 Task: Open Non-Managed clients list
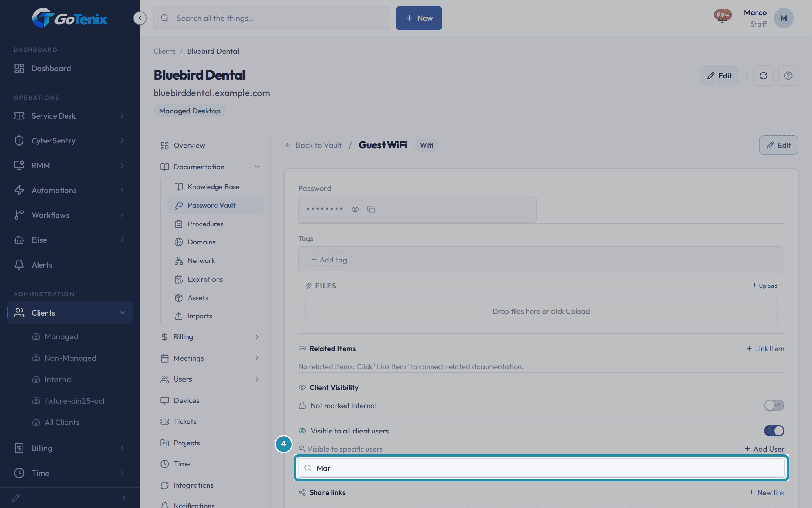coord(70,358)
